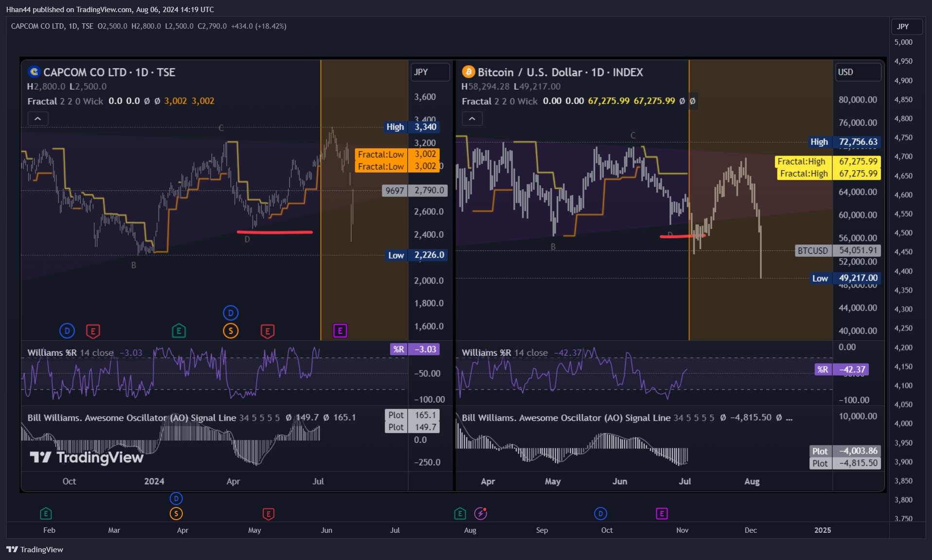The height and width of the screenshot is (560, 932).
Task: Select Williams %R 14 close legend on Bitcoin chart
Action: tap(505, 352)
